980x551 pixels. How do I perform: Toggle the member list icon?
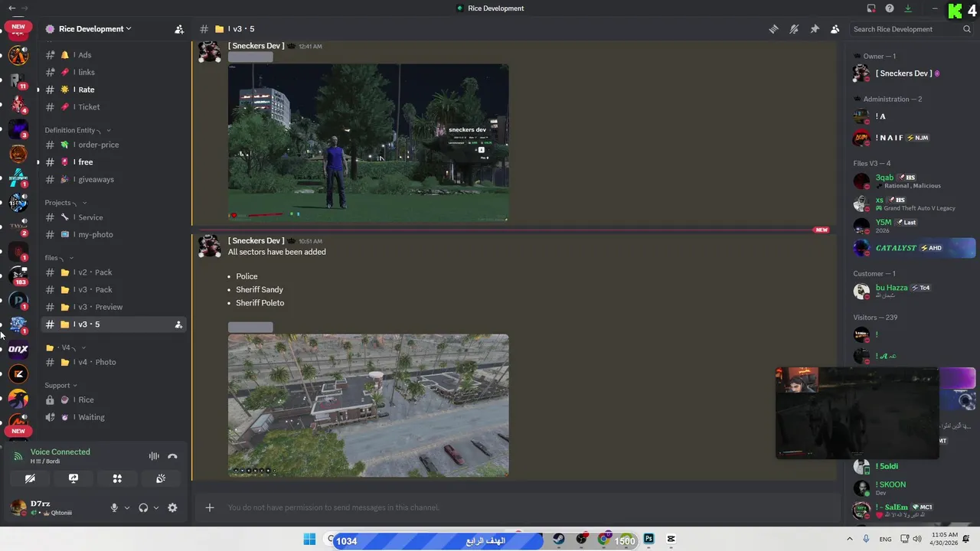(x=835, y=29)
